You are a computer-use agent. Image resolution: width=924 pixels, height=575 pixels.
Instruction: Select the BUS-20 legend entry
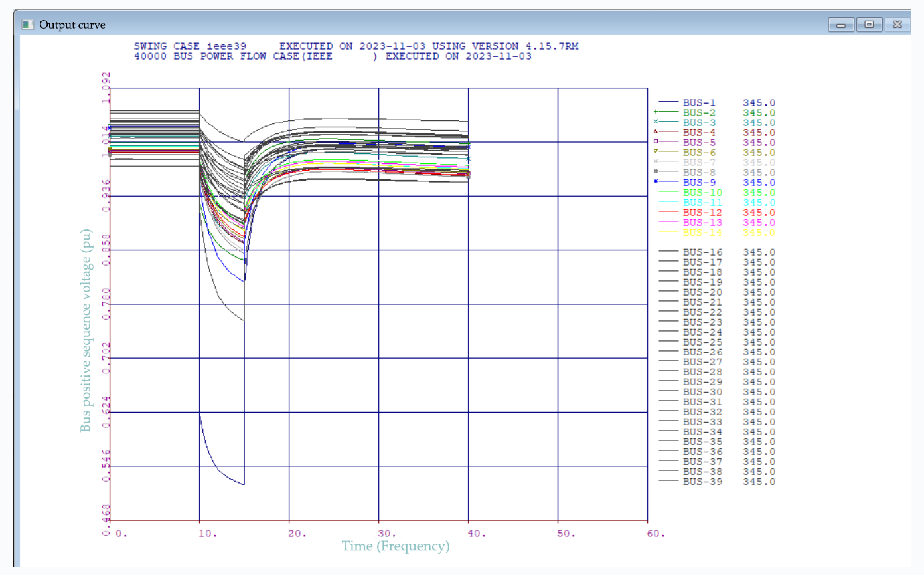pos(717,292)
